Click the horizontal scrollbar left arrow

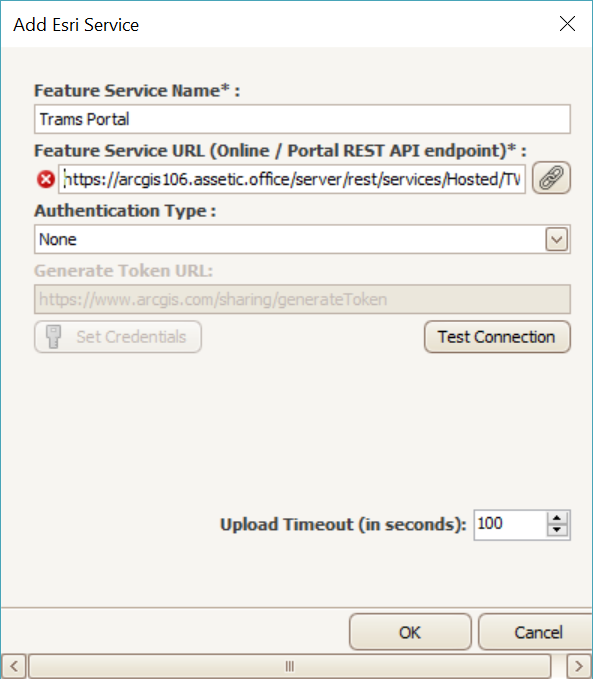13,666
